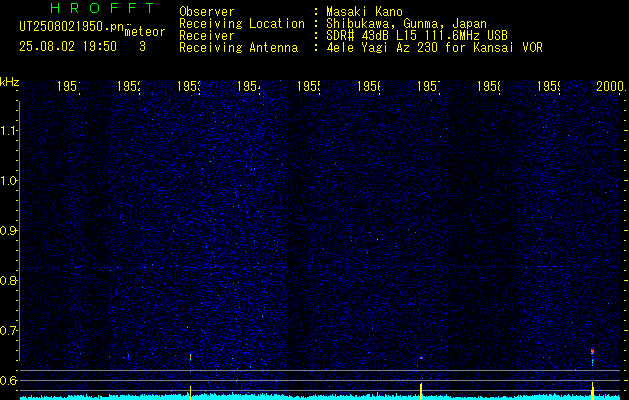Click the 0.6 frequency axis label
Viewport: 629px width, 400px height.
[x=8, y=380]
